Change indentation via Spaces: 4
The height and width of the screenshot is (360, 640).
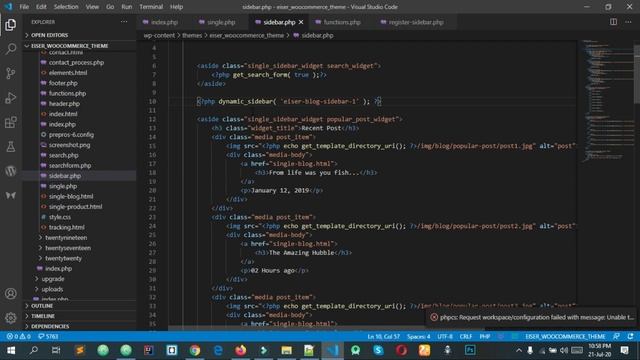[418, 336]
